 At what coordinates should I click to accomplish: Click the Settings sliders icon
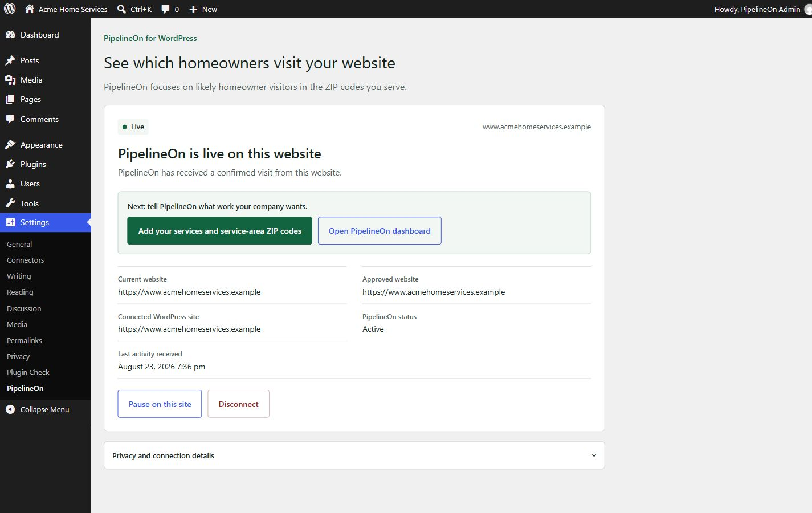(x=10, y=222)
